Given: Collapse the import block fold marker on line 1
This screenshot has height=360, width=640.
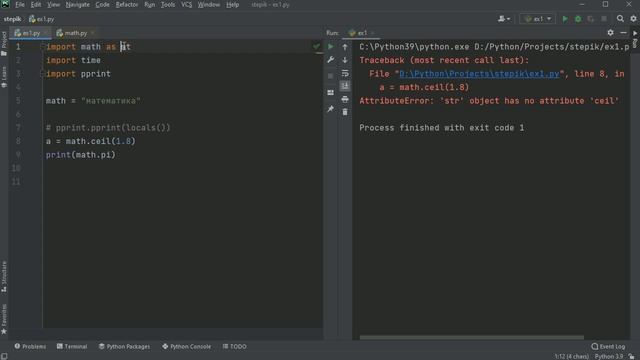Looking at the screenshot, I should 42,47.
